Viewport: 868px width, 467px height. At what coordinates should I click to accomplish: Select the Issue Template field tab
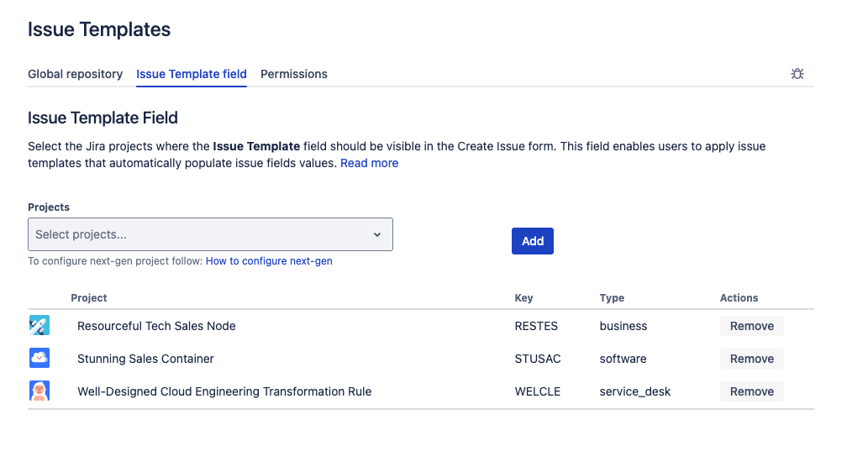192,74
